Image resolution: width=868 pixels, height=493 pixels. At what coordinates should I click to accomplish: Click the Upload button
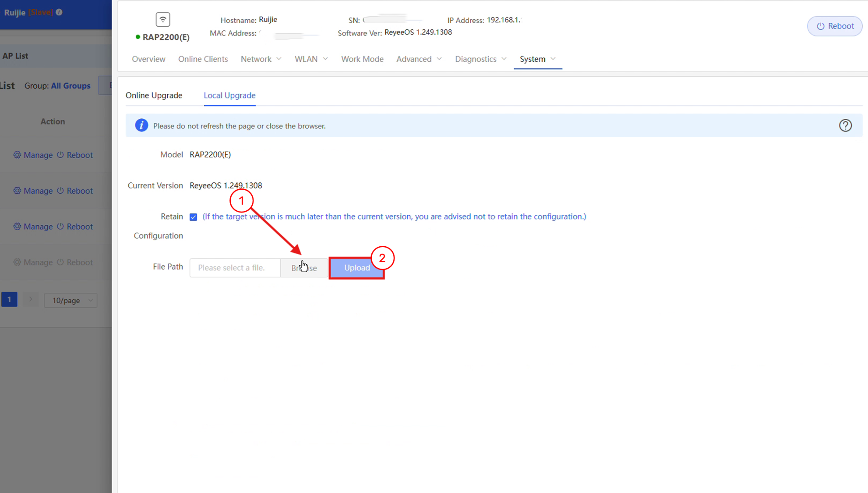click(x=357, y=268)
